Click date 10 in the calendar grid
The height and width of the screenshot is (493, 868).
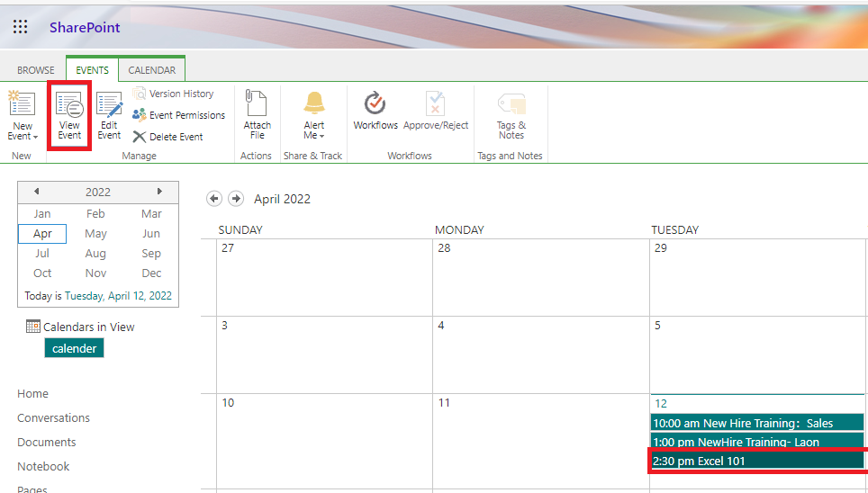pos(228,403)
